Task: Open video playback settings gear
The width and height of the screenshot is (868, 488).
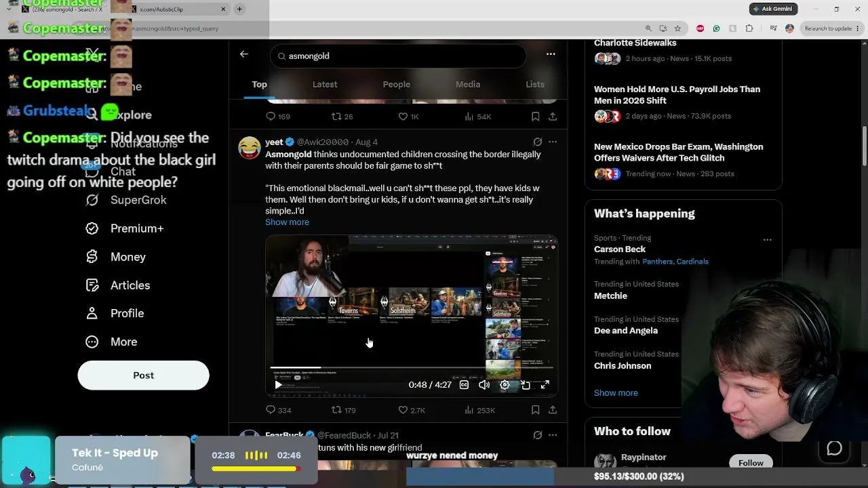Action: click(505, 384)
